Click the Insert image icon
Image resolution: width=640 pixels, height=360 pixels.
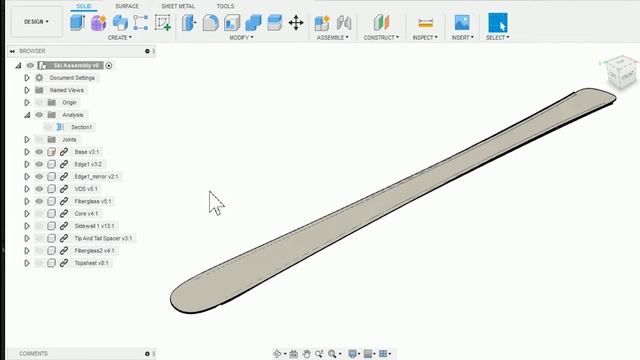tap(462, 23)
